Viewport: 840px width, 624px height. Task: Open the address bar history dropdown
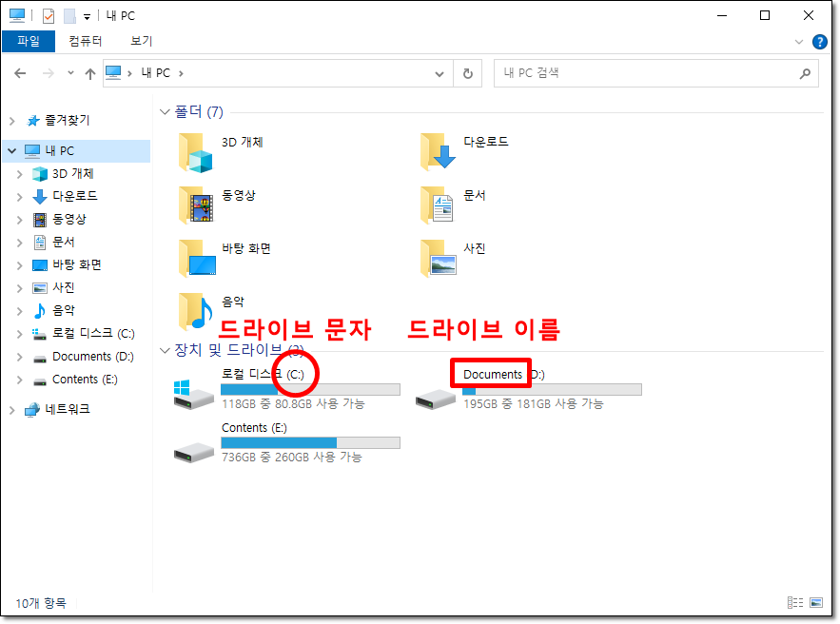[x=440, y=73]
